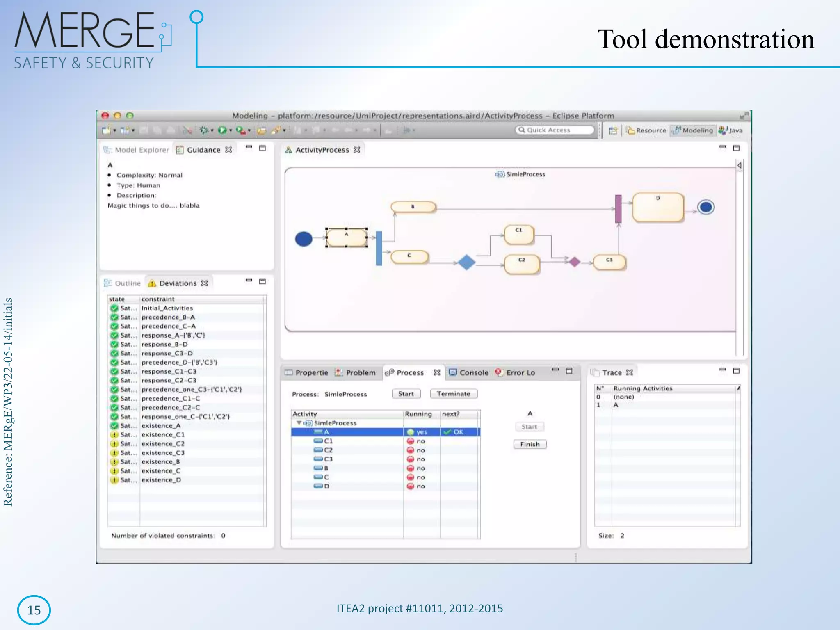
Task: Click the Running column header in Process
Action: pyautogui.click(x=422, y=414)
